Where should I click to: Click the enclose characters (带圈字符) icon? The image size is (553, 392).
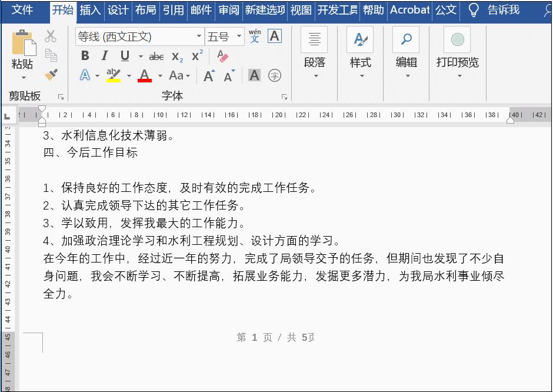(275, 75)
